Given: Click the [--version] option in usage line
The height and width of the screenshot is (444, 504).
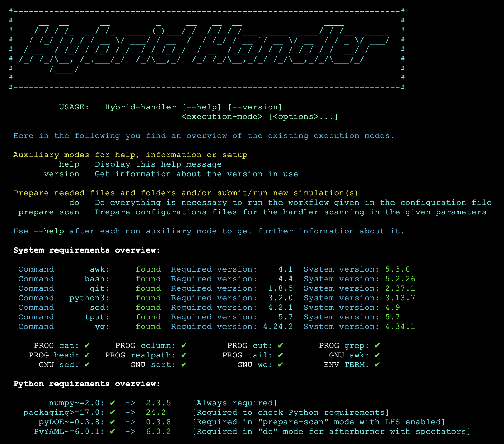Looking at the screenshot, I should 255,107.
